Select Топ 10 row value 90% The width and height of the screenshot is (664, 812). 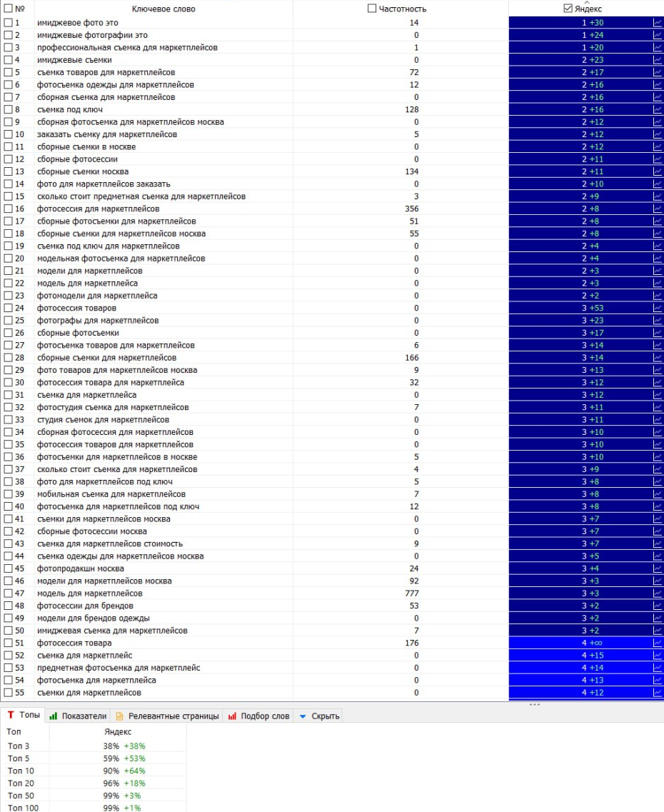(111, 771)
